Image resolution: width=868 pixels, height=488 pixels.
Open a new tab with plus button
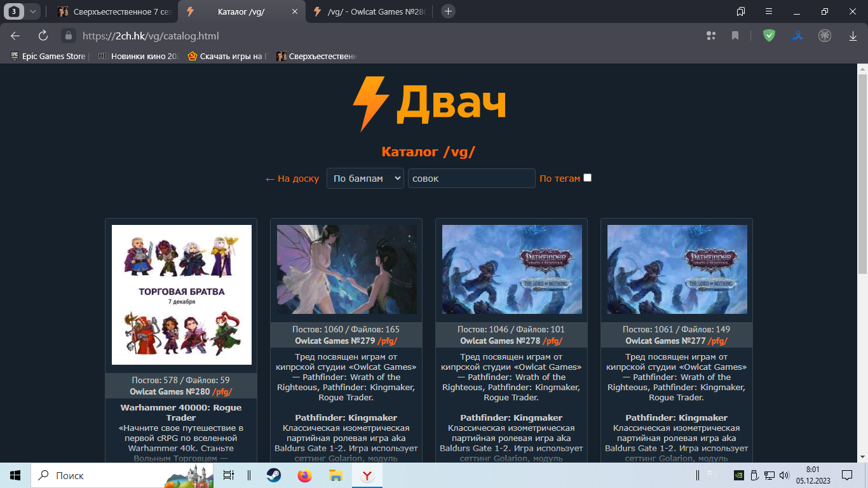tap(448, 11)
